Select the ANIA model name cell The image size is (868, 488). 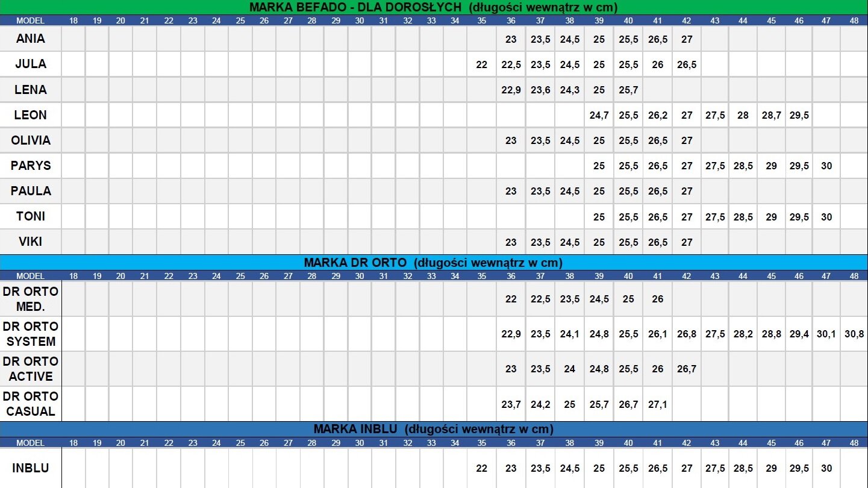click(31, 39)
